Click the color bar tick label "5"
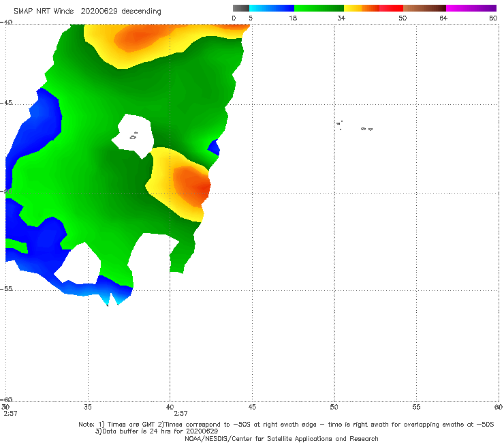Viewport: 504px width, 443px height. coord(251,18)
